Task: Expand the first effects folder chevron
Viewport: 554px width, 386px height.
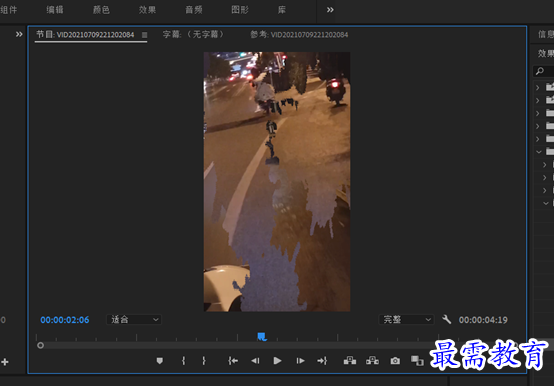Action: [x=538, y=87]
